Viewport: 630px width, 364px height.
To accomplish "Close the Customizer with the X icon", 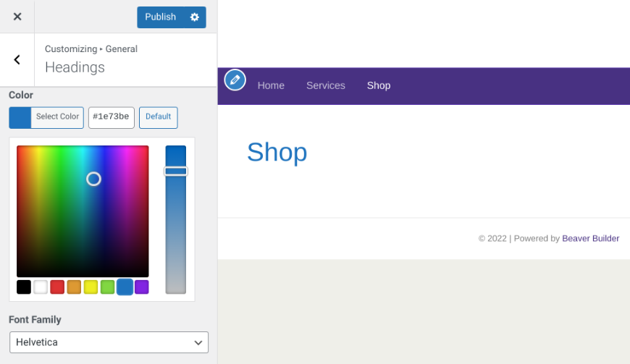I will 17,17.
